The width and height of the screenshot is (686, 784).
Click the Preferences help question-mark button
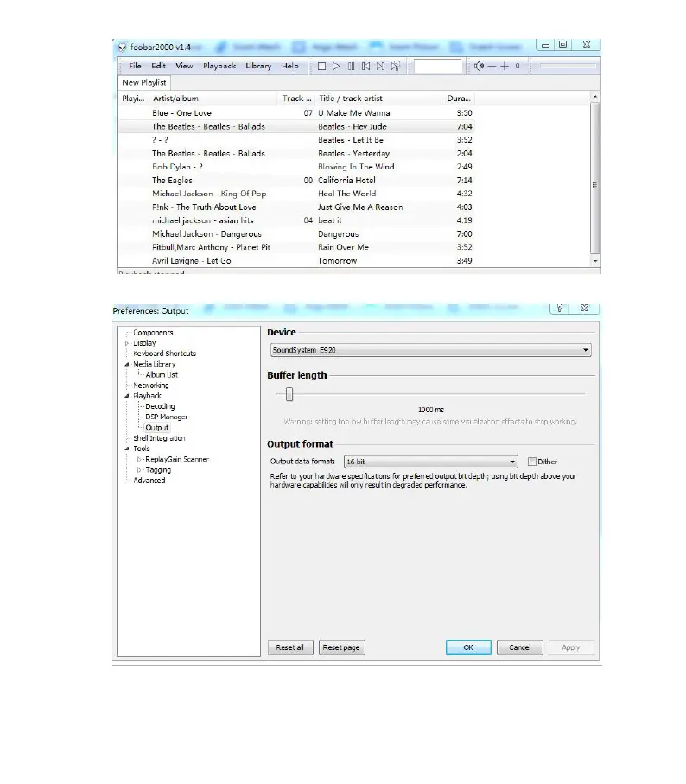point(560,308)
